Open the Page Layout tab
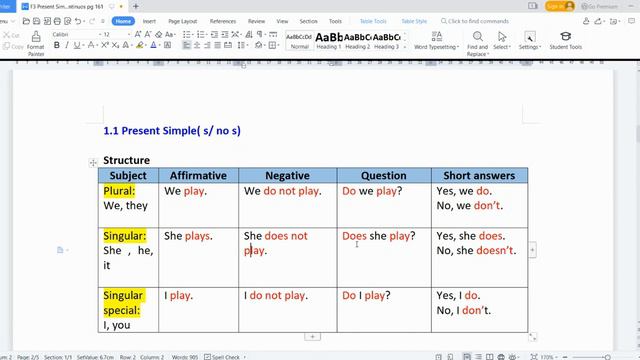The height and width of the screenshot is (360, 640). tap(182, 21)
